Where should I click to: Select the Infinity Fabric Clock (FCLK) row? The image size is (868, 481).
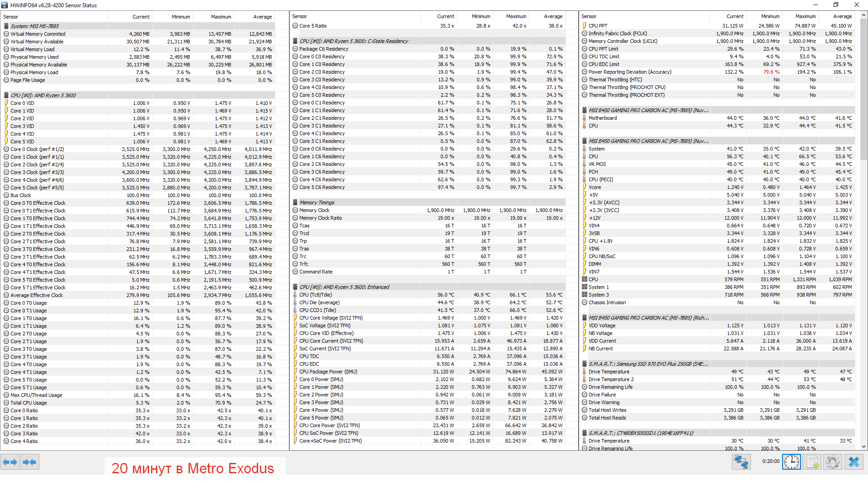718,33
